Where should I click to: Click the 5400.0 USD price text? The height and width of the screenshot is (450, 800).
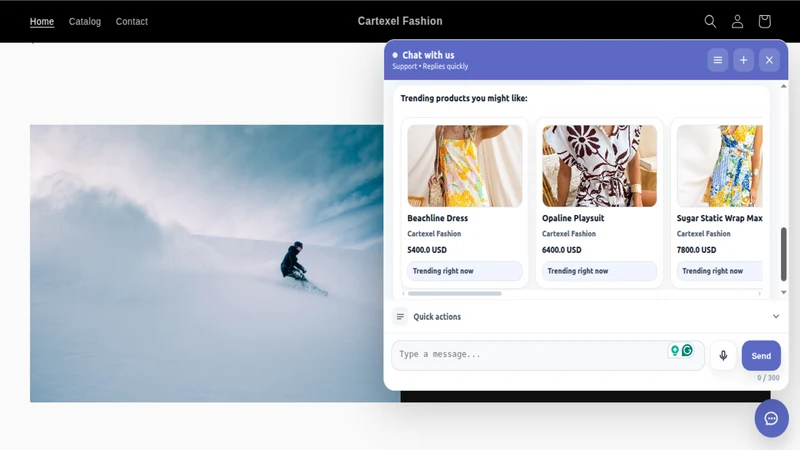coord(427,250)
